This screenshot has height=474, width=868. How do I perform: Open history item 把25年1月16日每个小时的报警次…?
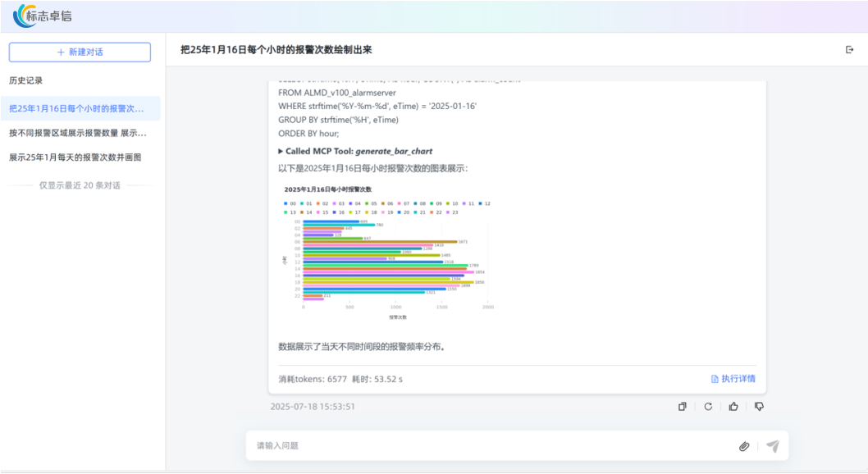pyautogui.click(x=80, y=108)
